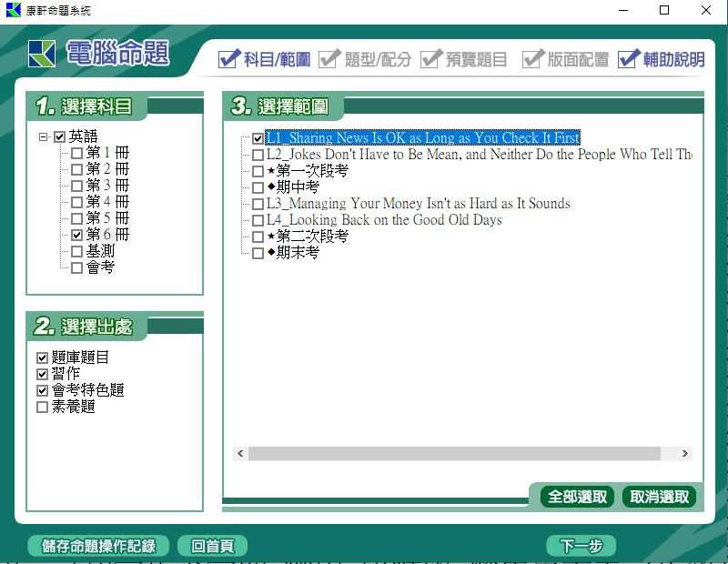728x564 pixels.
Task: Click the 儲存命題操作記錄 button
Action: (x=98, y=546)
